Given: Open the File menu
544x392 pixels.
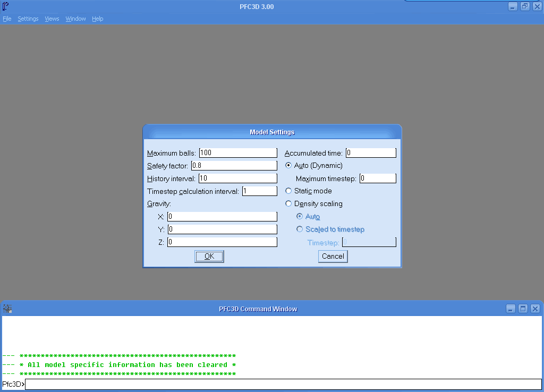Looking at the screenshot, I should pyautogui.click(x=7, y=19).
